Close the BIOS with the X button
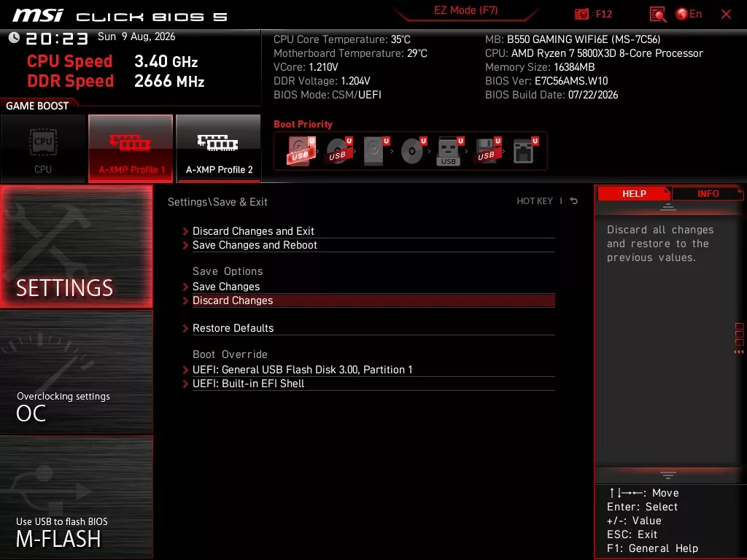Image resolution: width=747 pixels, height=560 pixels. coord(726,15)
